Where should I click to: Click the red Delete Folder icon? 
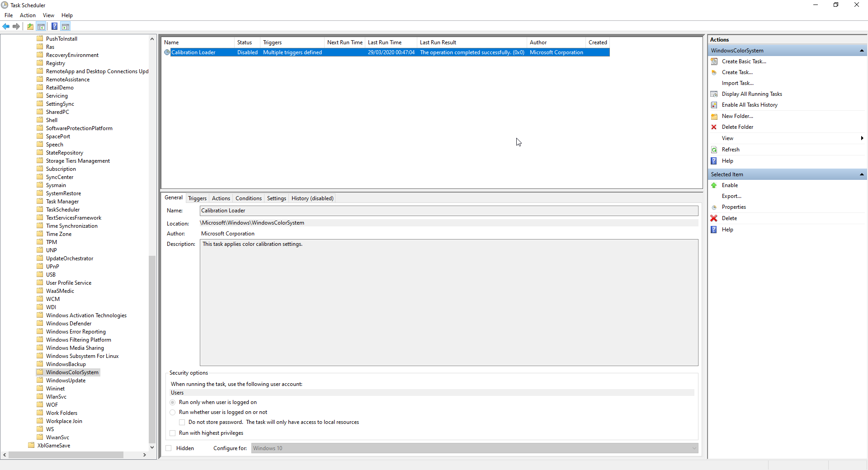pos(714,127)
